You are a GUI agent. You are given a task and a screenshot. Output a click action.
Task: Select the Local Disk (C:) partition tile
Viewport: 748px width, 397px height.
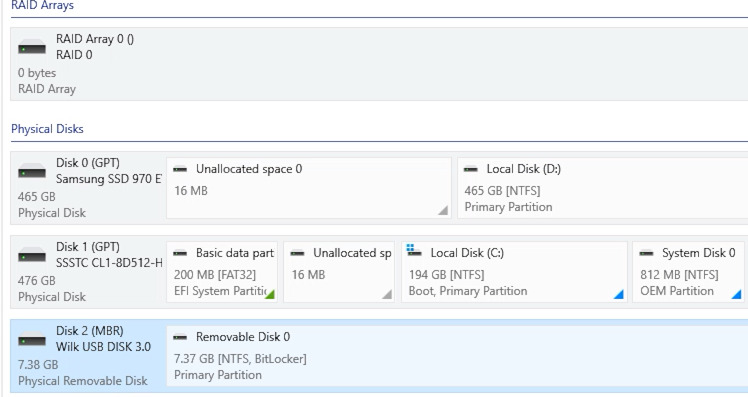coord(514,272)
